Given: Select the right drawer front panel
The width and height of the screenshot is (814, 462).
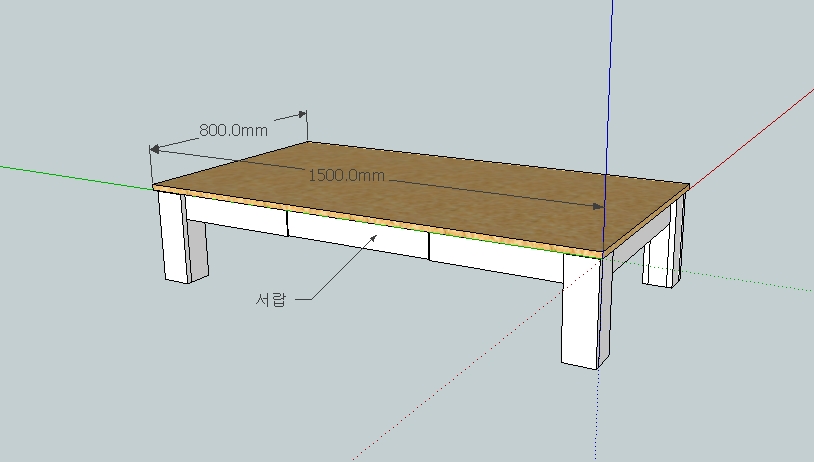Looking at the screenshot, I should point(496,258).
